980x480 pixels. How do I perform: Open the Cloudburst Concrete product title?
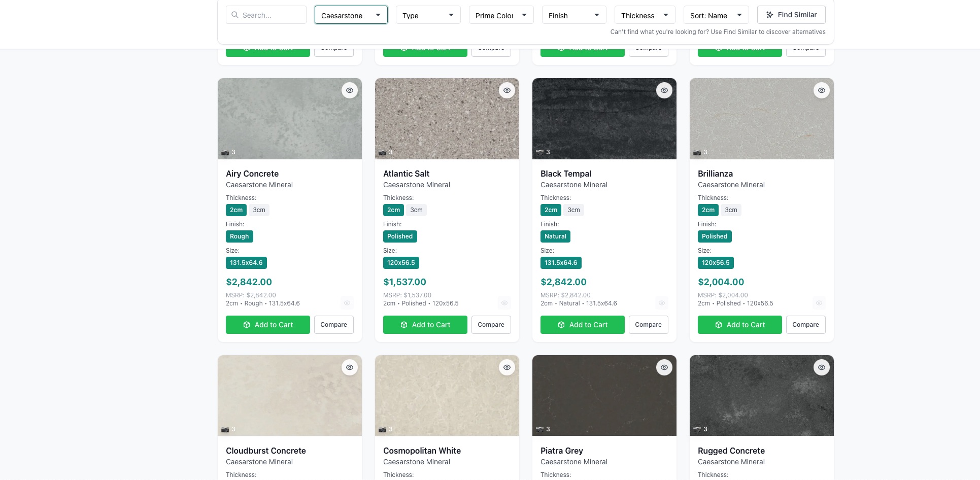coord(266,451)
